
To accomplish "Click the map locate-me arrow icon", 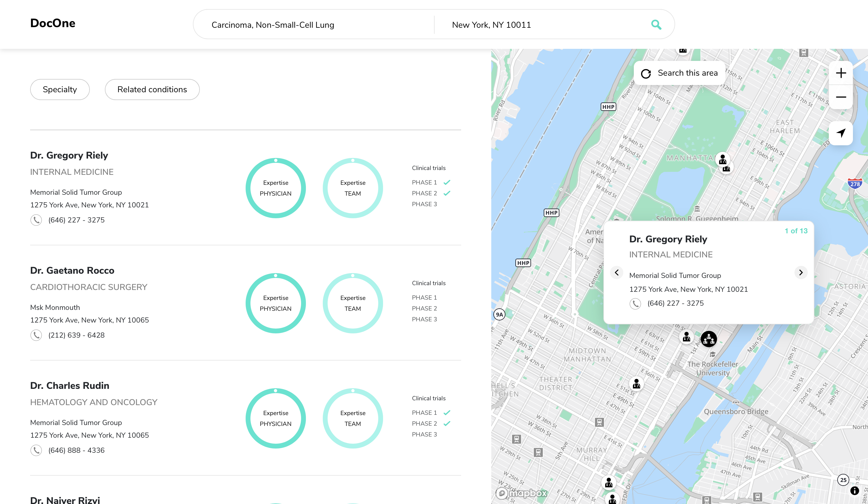I will (841, 133).
